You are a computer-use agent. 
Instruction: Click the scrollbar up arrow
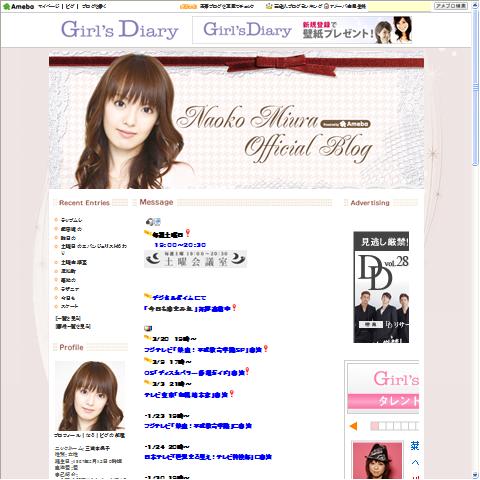(x=475, y=5)
